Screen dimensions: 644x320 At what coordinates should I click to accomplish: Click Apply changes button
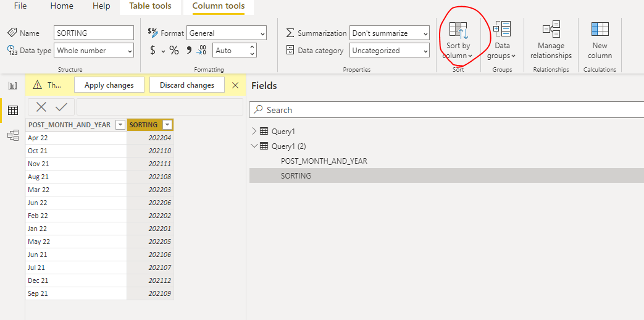[109, 85]
